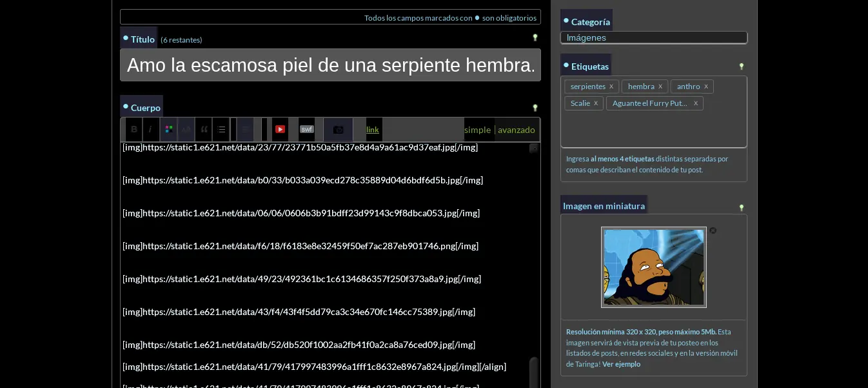Click the image URL ending 43f4f5dd...389.jpg
The width and height of the screenshot is (868, 388).
pyautogui.click(x=299, y=312)
